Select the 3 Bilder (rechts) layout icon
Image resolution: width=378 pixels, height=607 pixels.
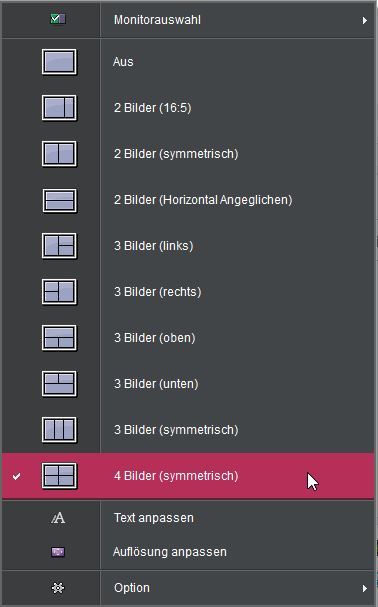click(59, 292)
